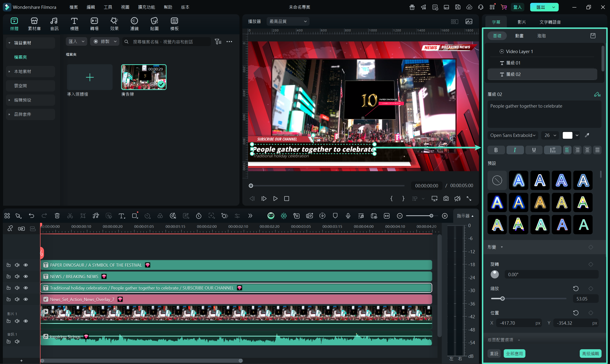The image size is (610, 364).
Task: Select the text tool in timeline toolbar
Action: [x=121, y=216]
